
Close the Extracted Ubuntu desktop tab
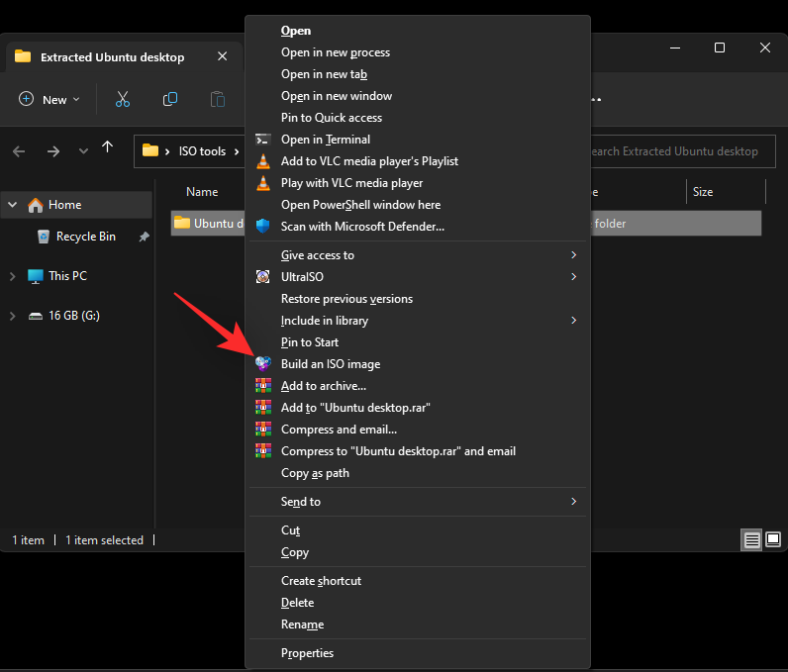pyautogui.click(x=222, y=56)
